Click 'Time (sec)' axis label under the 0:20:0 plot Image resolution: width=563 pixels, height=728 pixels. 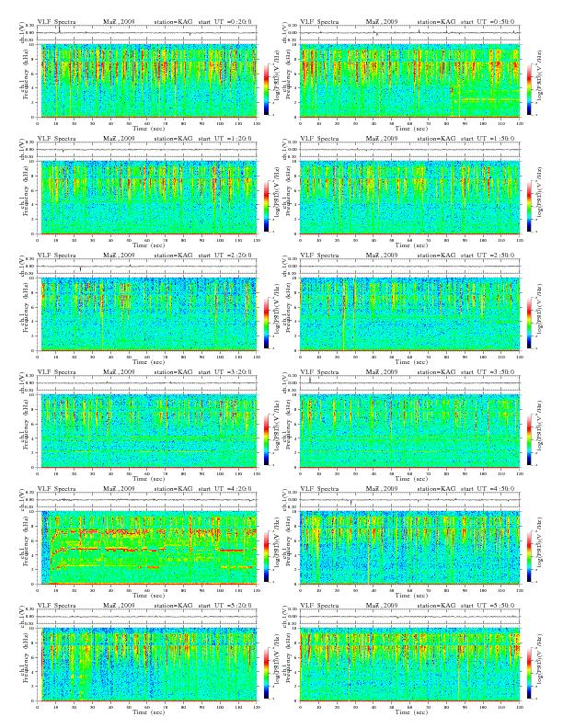pyautogui.click(x=148, y=128)
